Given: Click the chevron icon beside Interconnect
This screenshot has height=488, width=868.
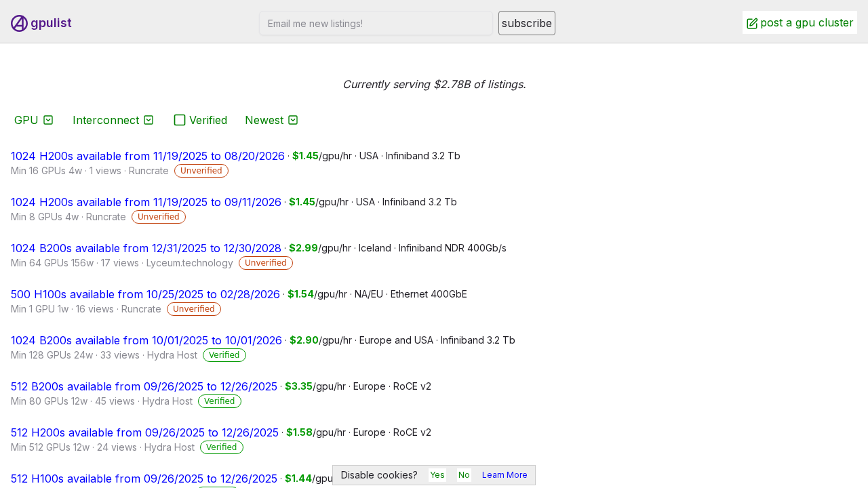Looking at the screenshot, I should (x=149, y=120).
